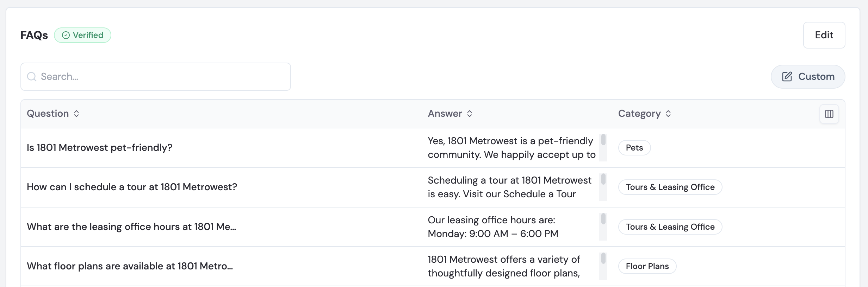The image size is (868, 287).
Task: Select question "Is 1801 Metrowest pet-friendly?"
Action: coord(100,148)
